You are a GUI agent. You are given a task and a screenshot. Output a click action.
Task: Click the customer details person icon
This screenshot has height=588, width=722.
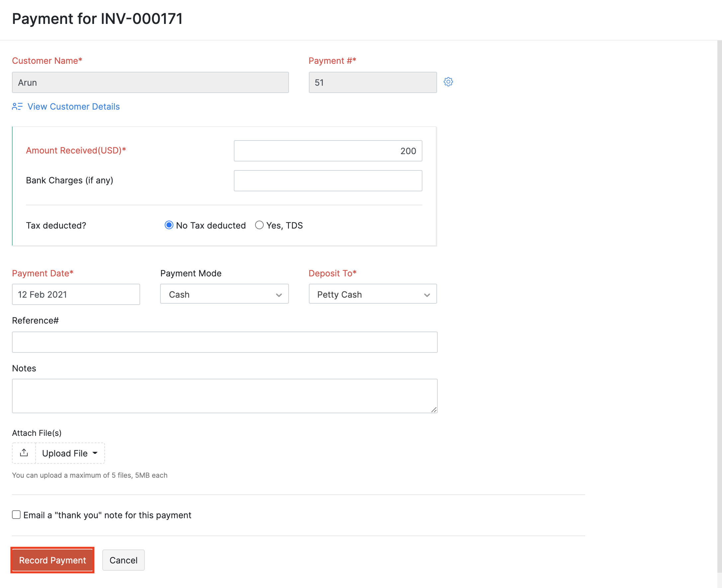(x=17, y=106)
